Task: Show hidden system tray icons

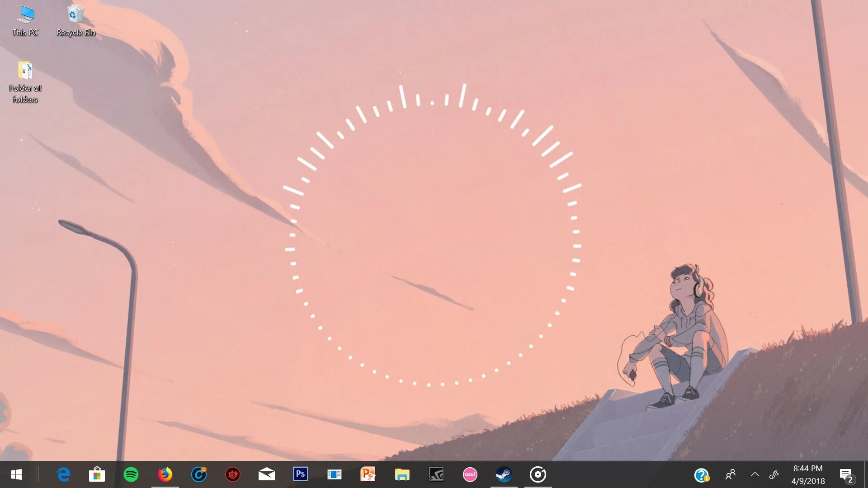Action: pyautogui.click(x=755, y=474)
